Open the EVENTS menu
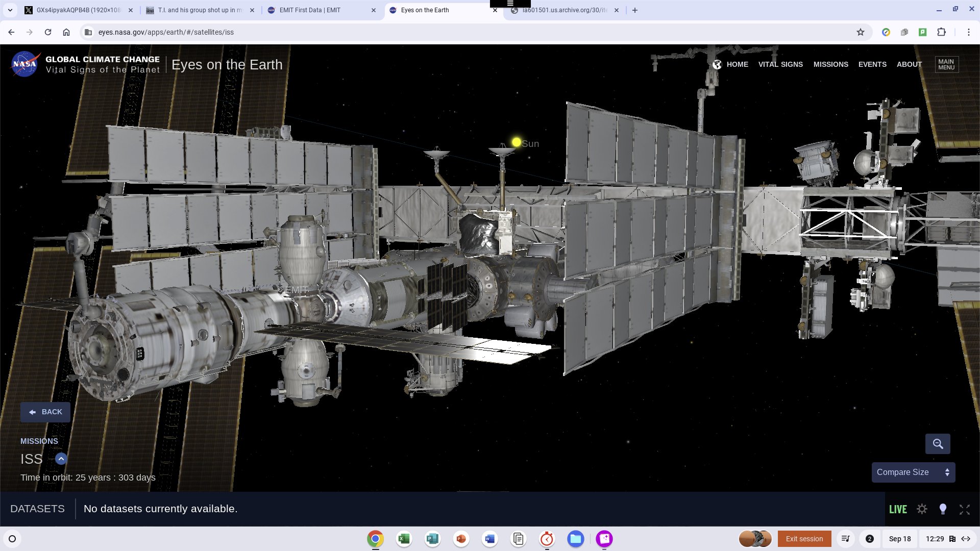 [872, 64]
